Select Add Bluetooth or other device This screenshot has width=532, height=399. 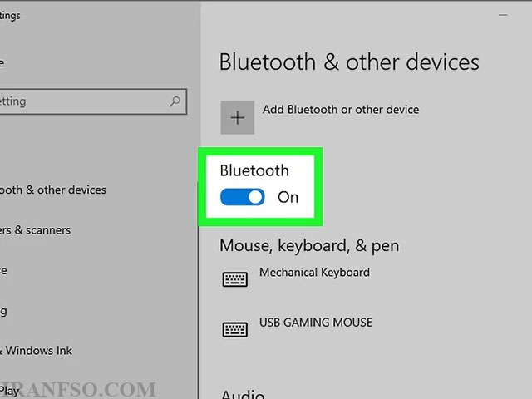[x=341, y=110]
